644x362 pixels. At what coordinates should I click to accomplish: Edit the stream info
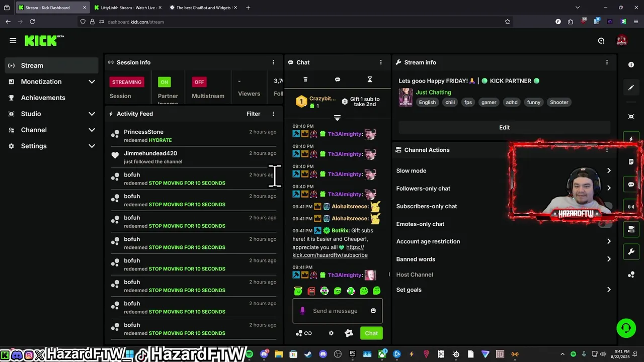pyautogui.click(x=504, y=127)
